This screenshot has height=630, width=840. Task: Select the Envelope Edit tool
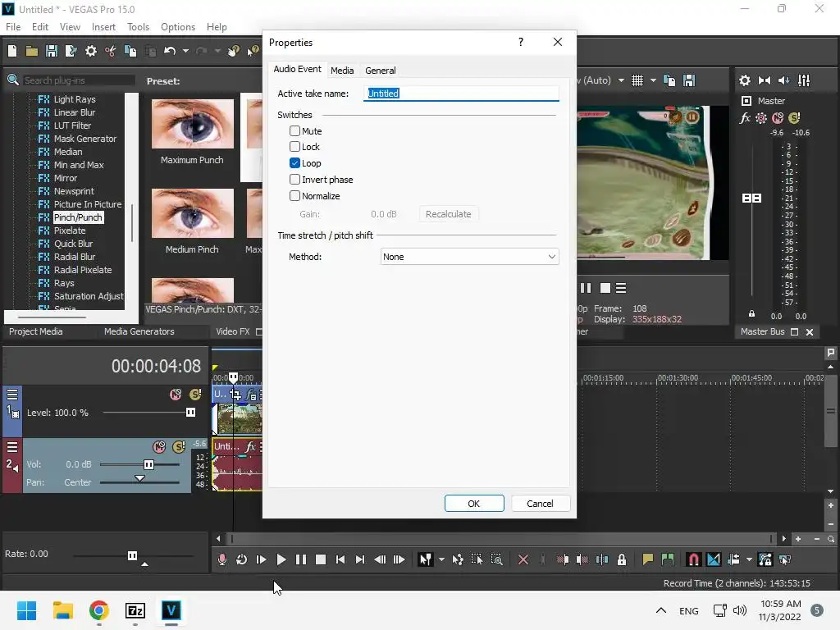coord(458,559)
